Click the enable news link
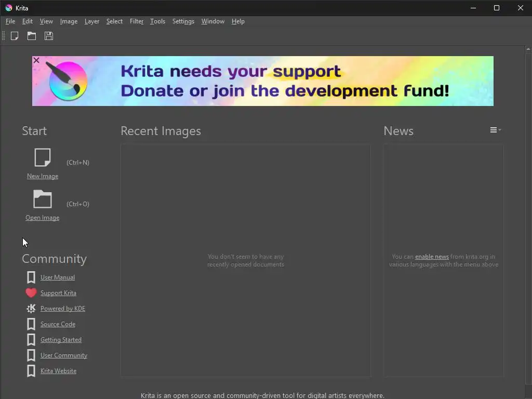This screenshot has height=399, width=532. (x=432, y=257)
